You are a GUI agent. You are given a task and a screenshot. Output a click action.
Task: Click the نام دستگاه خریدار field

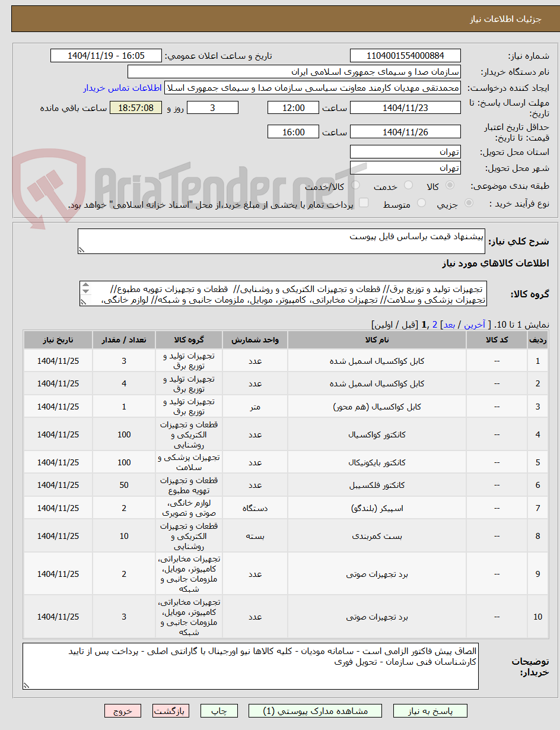click(x=294, y=72)
